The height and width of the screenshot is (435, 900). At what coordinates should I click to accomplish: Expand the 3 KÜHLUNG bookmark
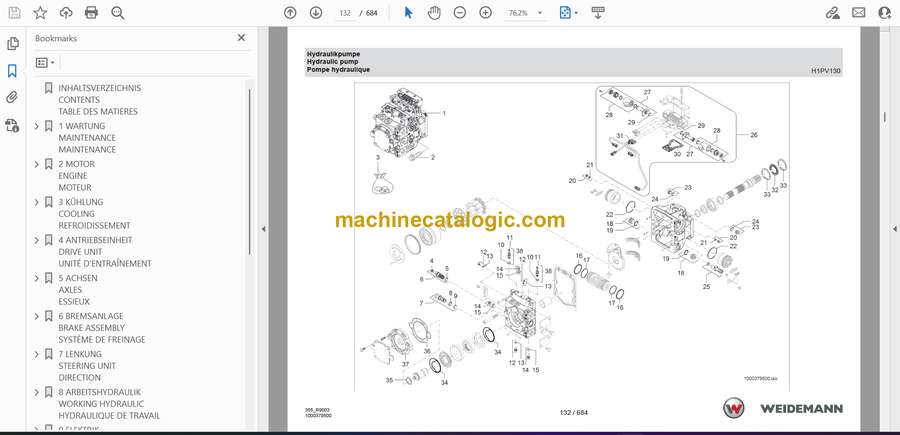tap(37, 202)
